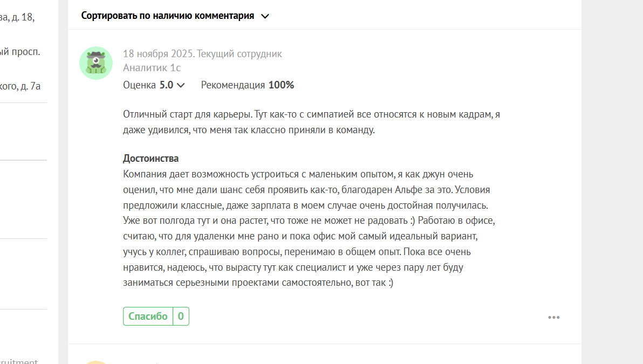Click the review date '18 ноября 2025'

158,54
